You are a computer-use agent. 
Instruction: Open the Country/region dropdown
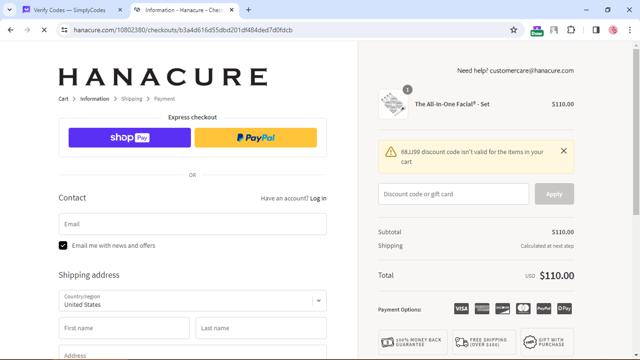(193, 301)
